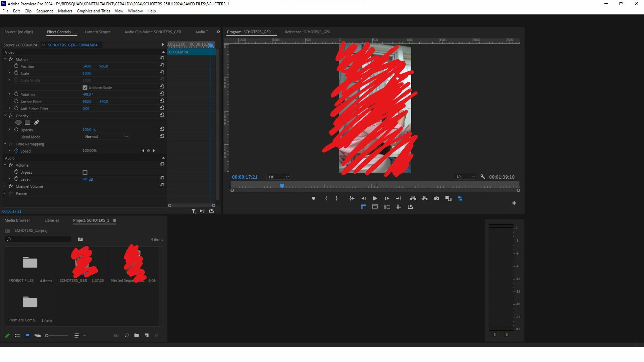Click the New Bin folder icon
The width and height of the screenshot is (644, 362).
137,335
